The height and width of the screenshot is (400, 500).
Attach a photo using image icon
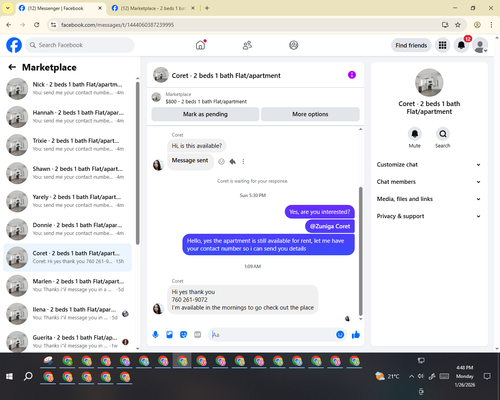[x=169, y=335]
